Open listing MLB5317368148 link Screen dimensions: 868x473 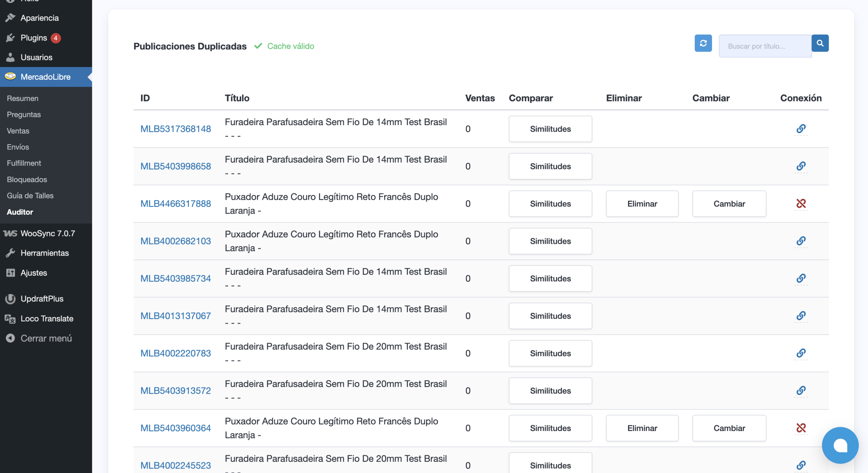[x=176, y=129]
